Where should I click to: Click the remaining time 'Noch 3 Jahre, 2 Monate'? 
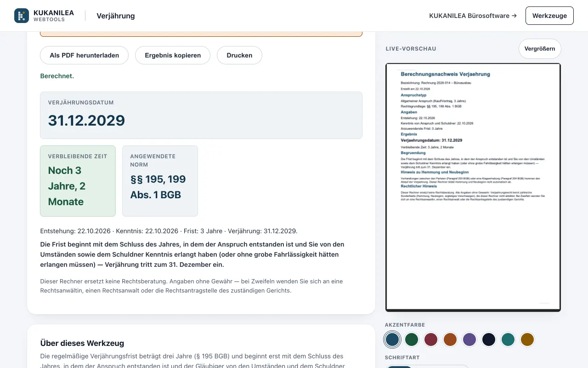67,186
